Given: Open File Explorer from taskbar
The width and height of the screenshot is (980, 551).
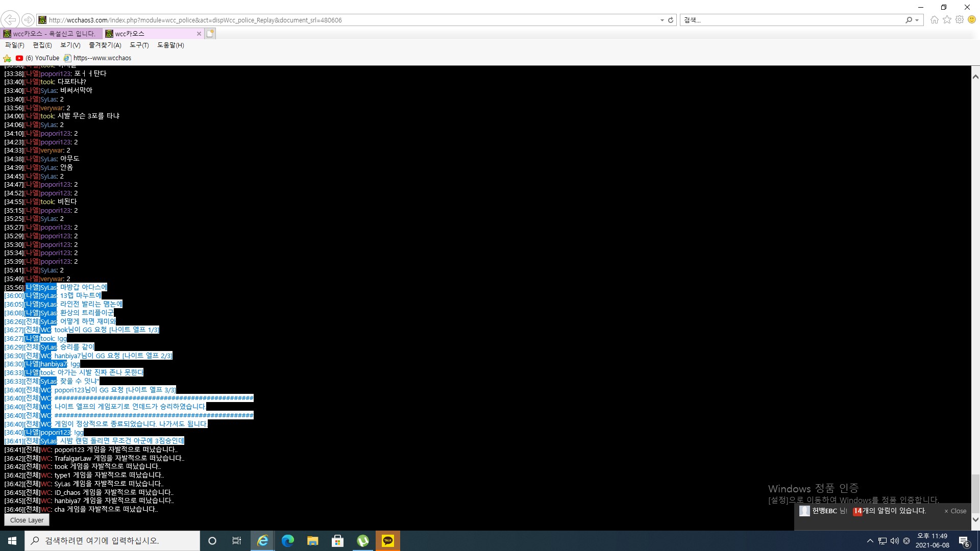Looking at the screenshot, I should pos(312,541).
